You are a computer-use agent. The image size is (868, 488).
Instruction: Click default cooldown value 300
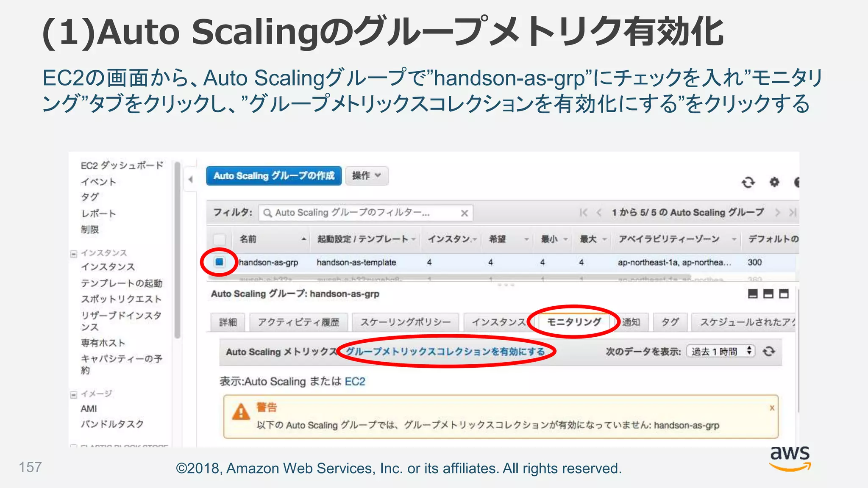tap(755, 263)
